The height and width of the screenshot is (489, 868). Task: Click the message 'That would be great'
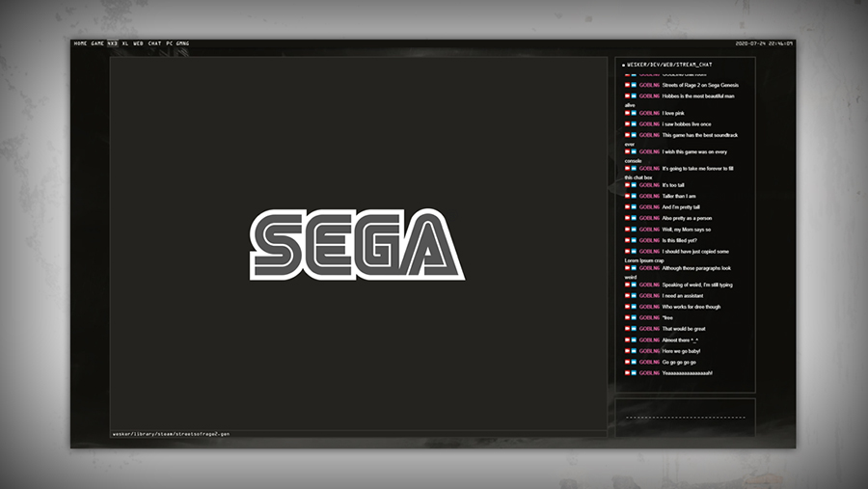(x=684, y=329)
